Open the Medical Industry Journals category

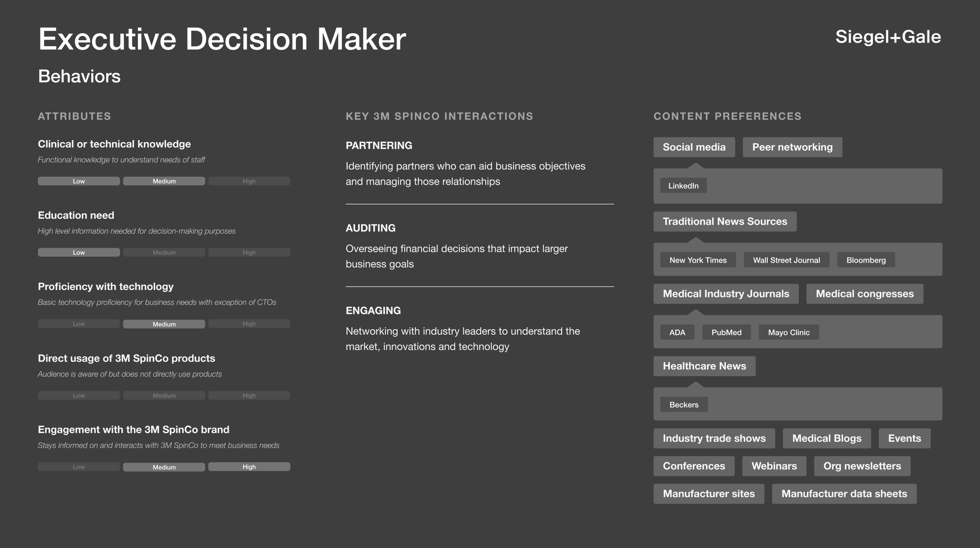point(725,294)
